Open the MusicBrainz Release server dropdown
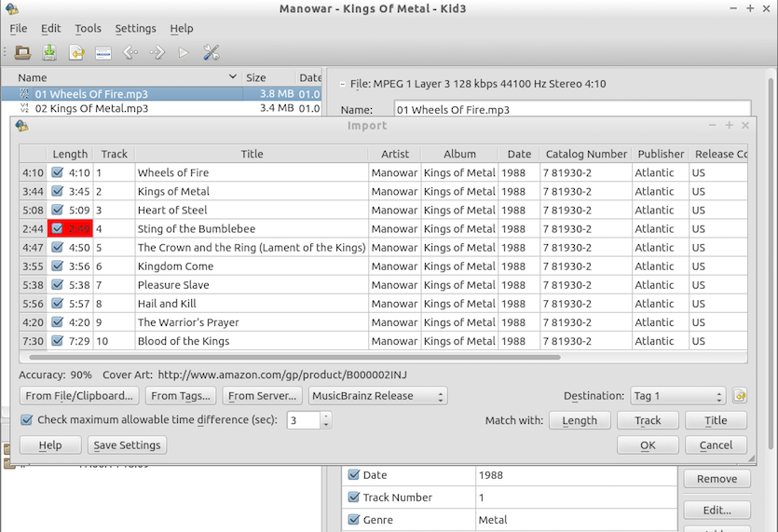Image resolution: width=778 pixels, height=532 pixels. click(377, 396)
